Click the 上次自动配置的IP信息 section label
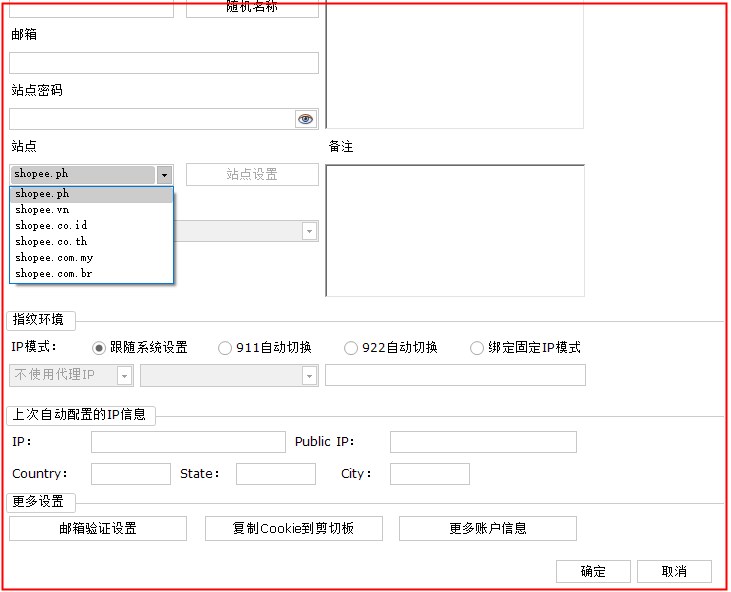The width and height of the screenshot is (731, 592). coord(79,415)
